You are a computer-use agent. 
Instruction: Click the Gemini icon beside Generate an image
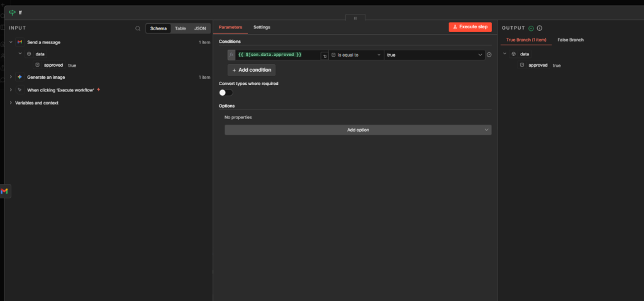[x=19, y=77]
